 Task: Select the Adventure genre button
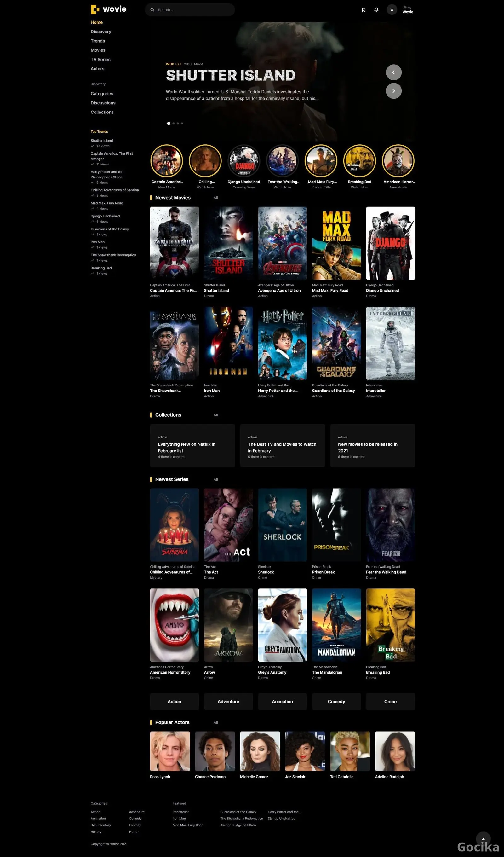(228, 702)
